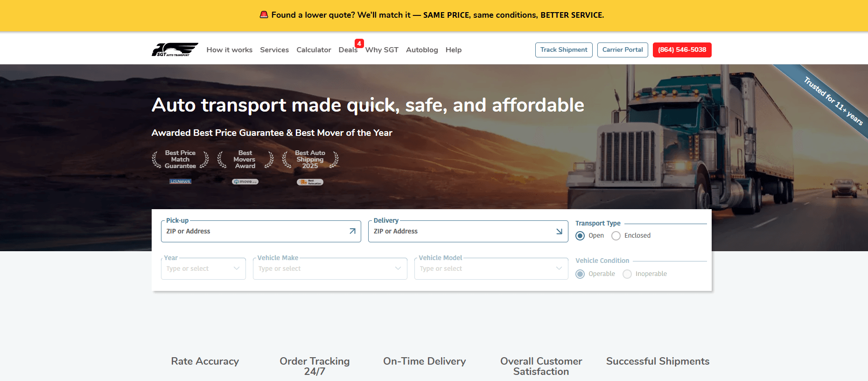The image size is (868, 381).
Task: Go to the Calculator menu item
Action: (314, 50)
